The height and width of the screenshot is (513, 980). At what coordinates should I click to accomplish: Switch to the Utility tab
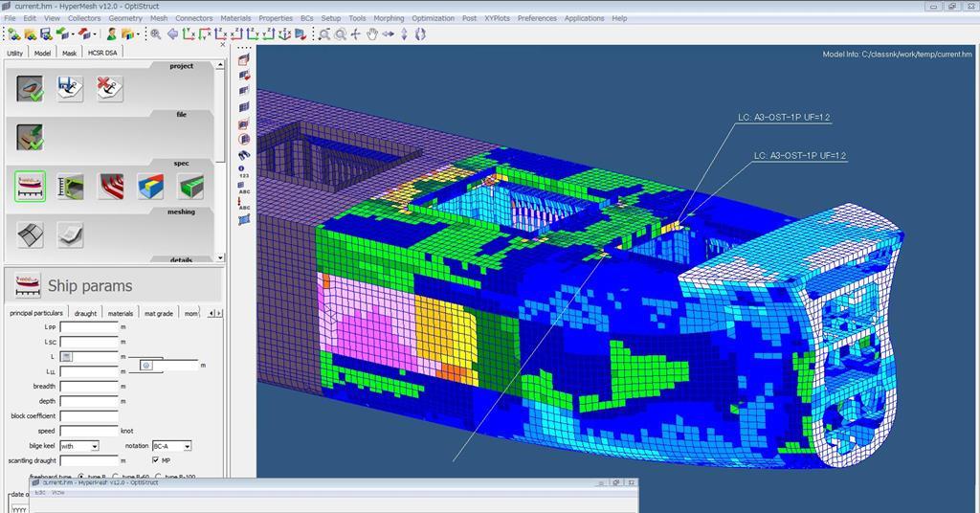click(x=15, y=53)
